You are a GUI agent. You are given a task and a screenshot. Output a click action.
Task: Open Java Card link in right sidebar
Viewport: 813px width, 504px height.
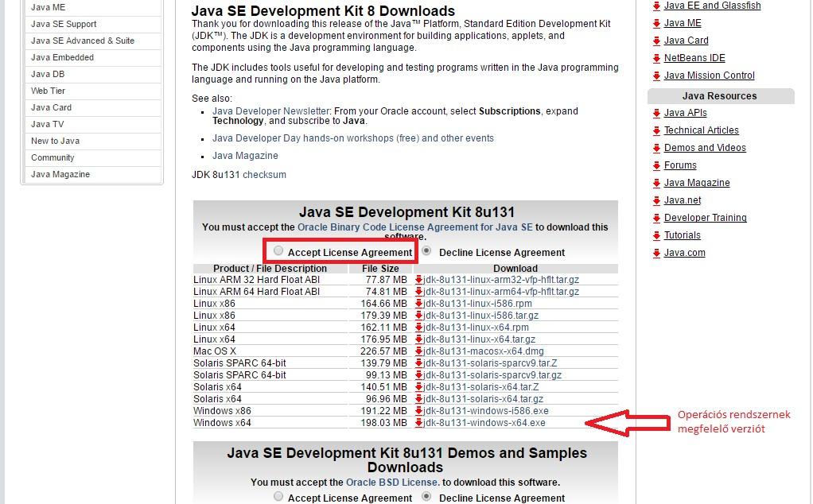686,41
